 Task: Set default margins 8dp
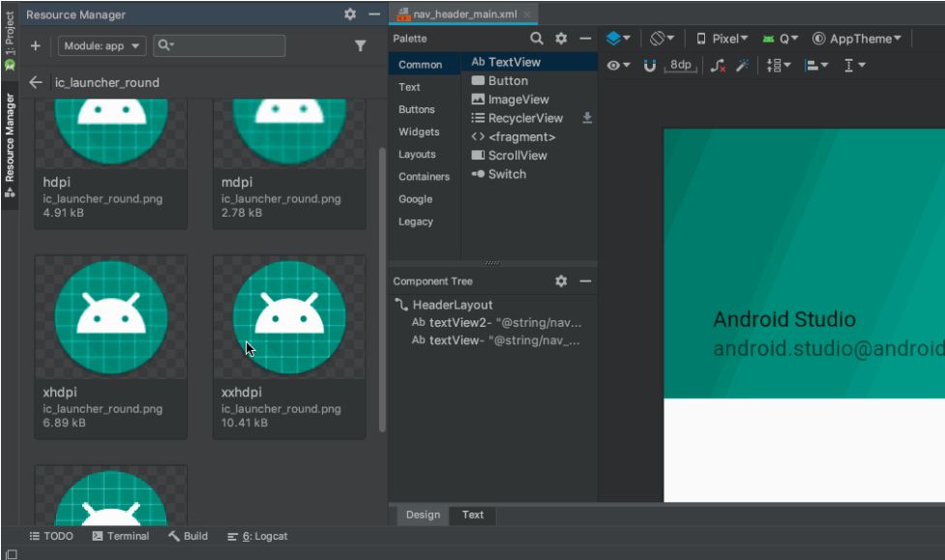point(681,65)
